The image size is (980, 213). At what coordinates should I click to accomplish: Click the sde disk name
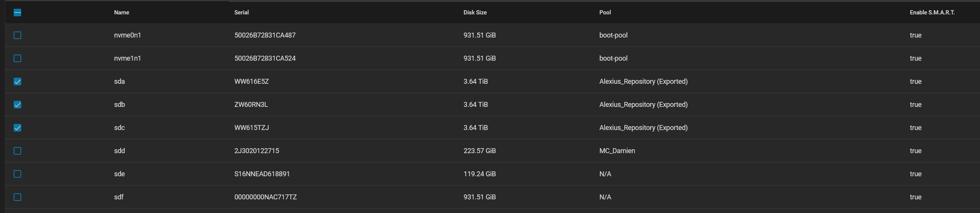click(x=119, y=174)
